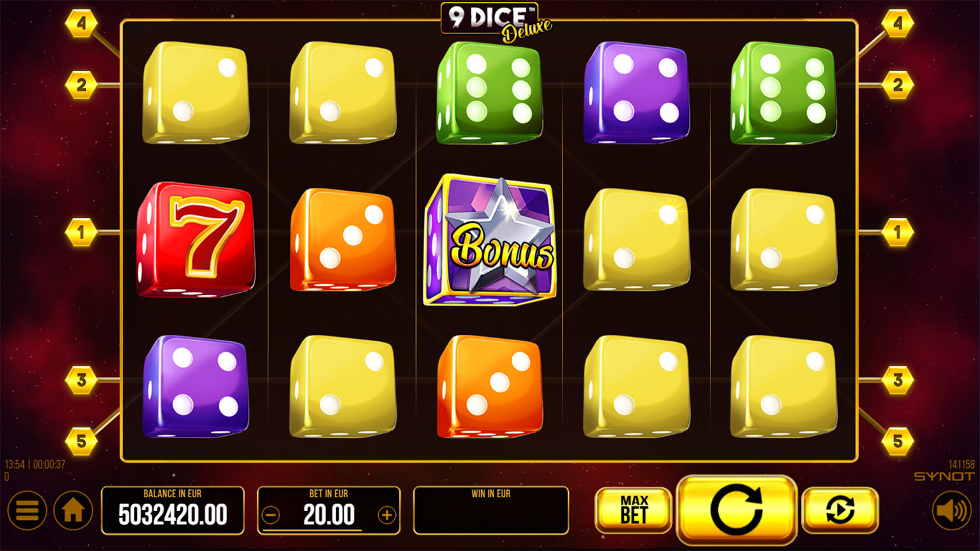Select payline 4 marker on right side
Screen dimensions: 980x551
pyautogui.click(x=898, y=23)
